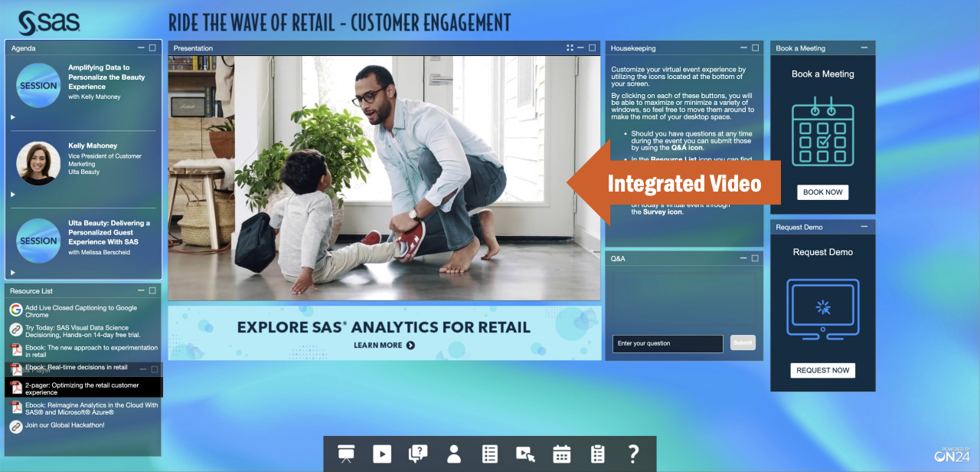This screenshot has height=472, width=980.
Task: Click PDF icon for Reimagine Analytics ebook
Action: tap(16, 407)
